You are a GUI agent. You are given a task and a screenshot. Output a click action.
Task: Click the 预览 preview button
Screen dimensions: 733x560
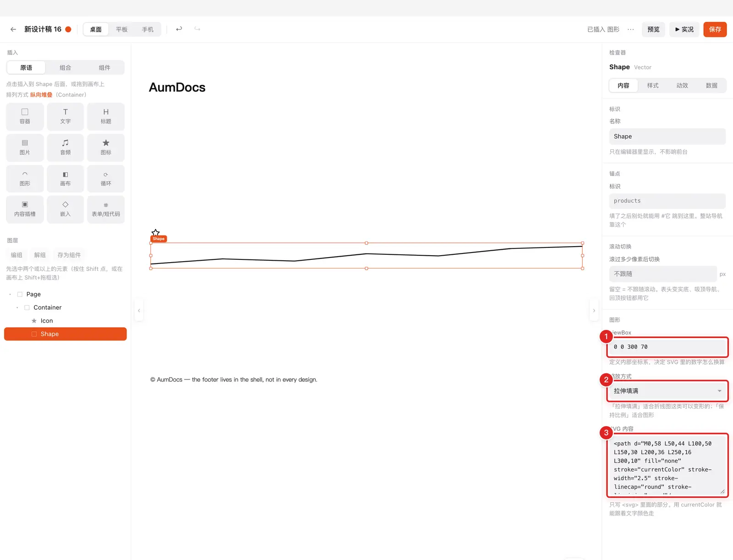(653, 29)
